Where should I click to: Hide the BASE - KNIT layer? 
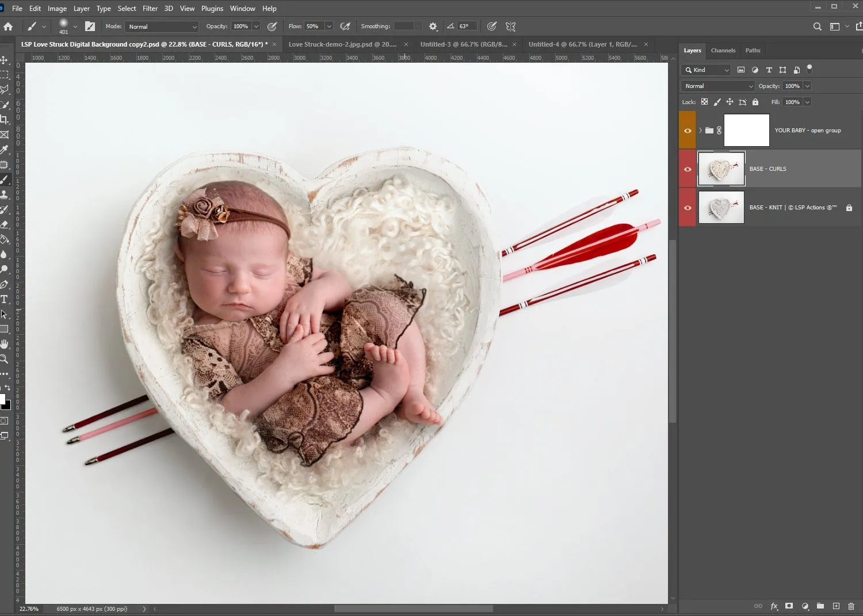tap(688, 208)
